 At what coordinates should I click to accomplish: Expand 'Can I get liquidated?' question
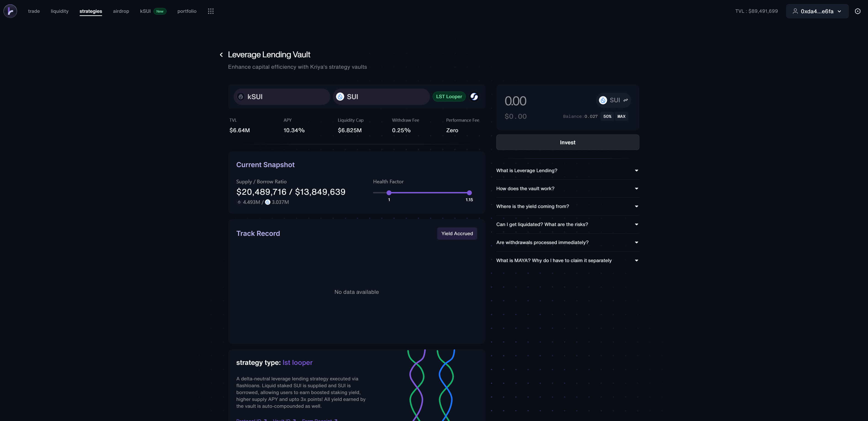pyautogui.click(x=567, y=224)
